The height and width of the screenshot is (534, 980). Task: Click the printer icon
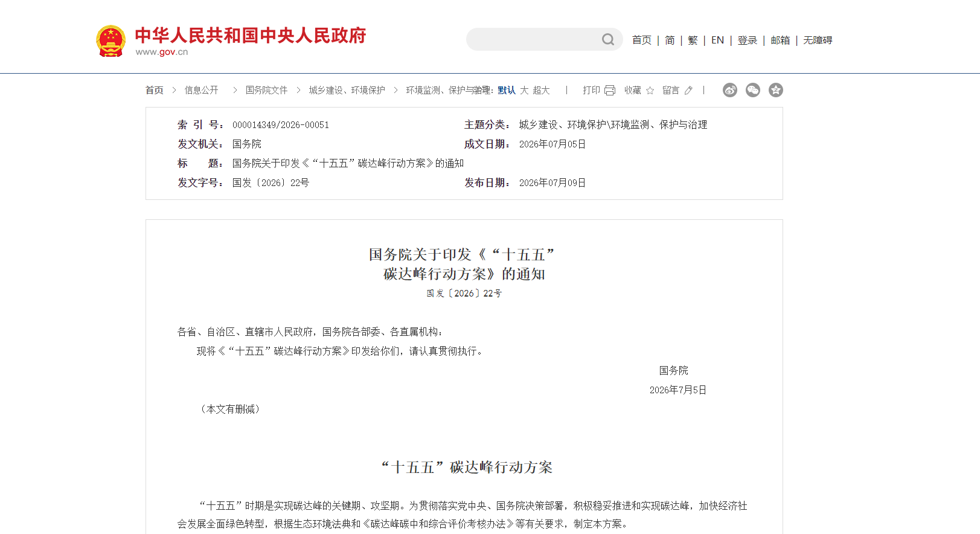point(610,90)
